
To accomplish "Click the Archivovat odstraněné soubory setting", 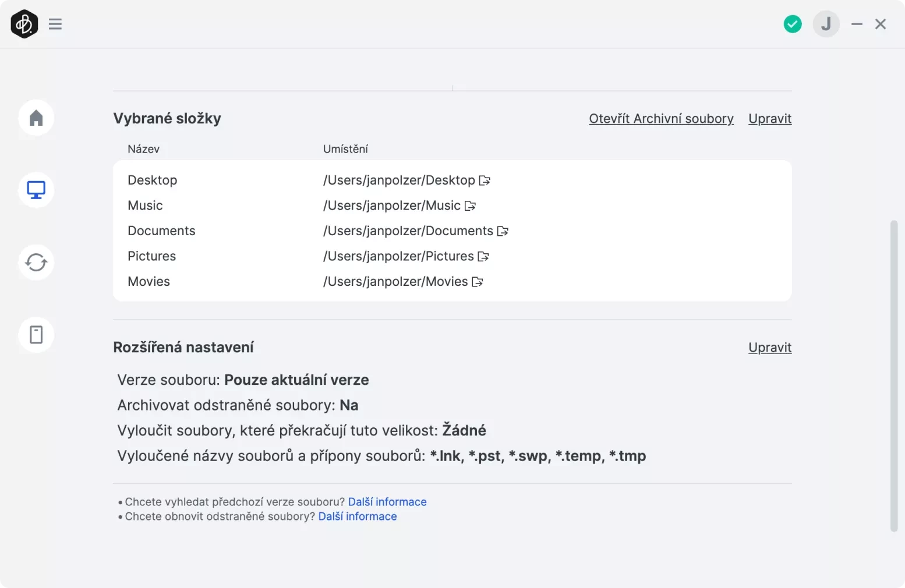I will [238, 405].
